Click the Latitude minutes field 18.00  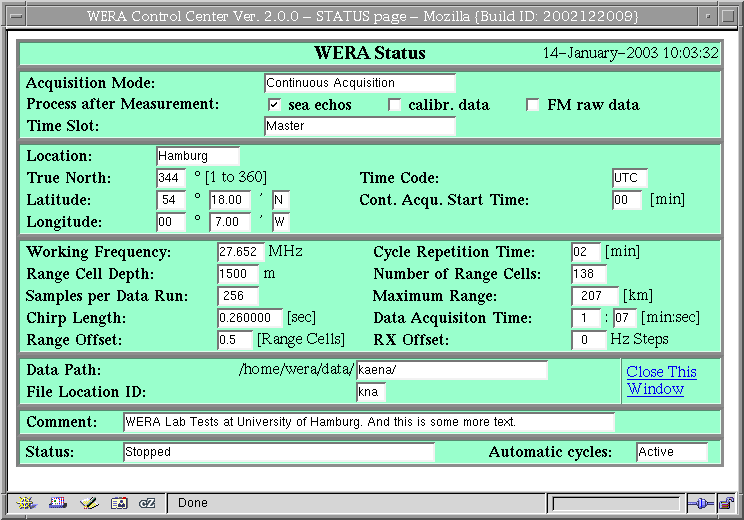point(230,200)
